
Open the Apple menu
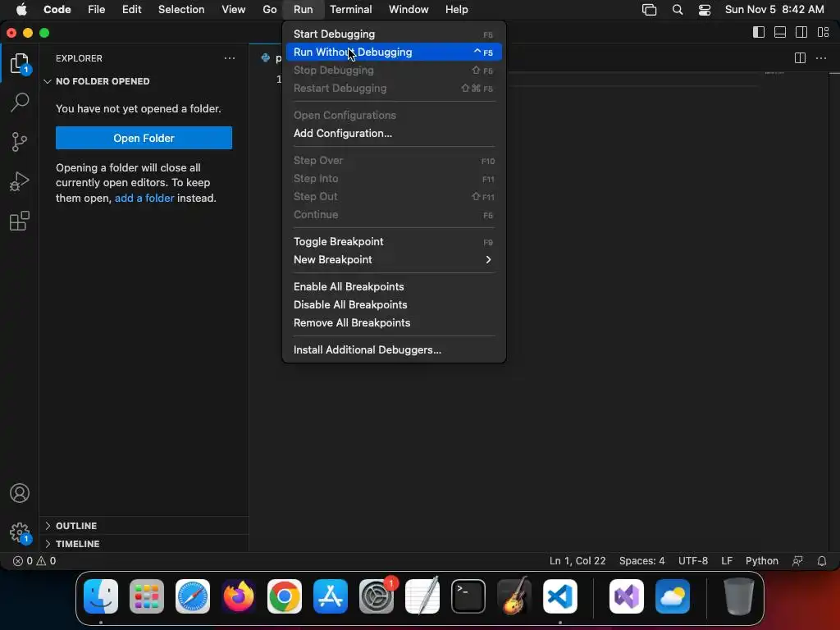point(21,10)
